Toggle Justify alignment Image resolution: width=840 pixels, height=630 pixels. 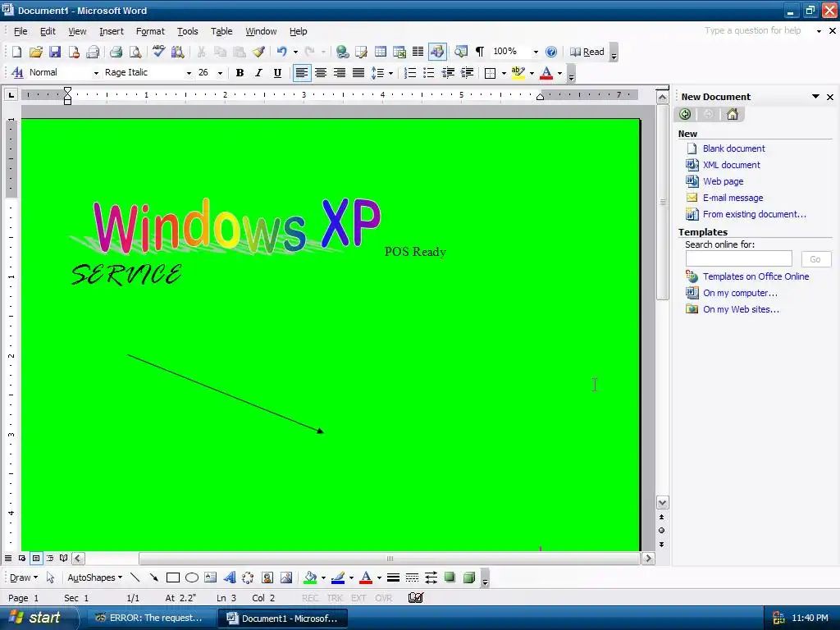(x=358, y=73)
